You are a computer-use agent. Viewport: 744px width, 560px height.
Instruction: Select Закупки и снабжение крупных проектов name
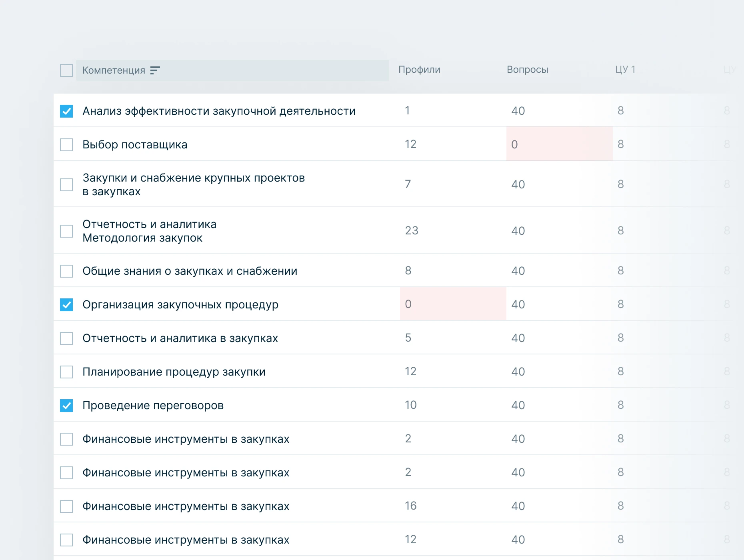(x=194, y=185)
